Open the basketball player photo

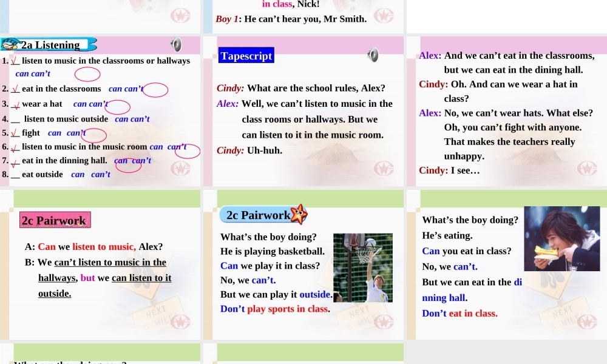pyautogui.click(x=363, y=268)
